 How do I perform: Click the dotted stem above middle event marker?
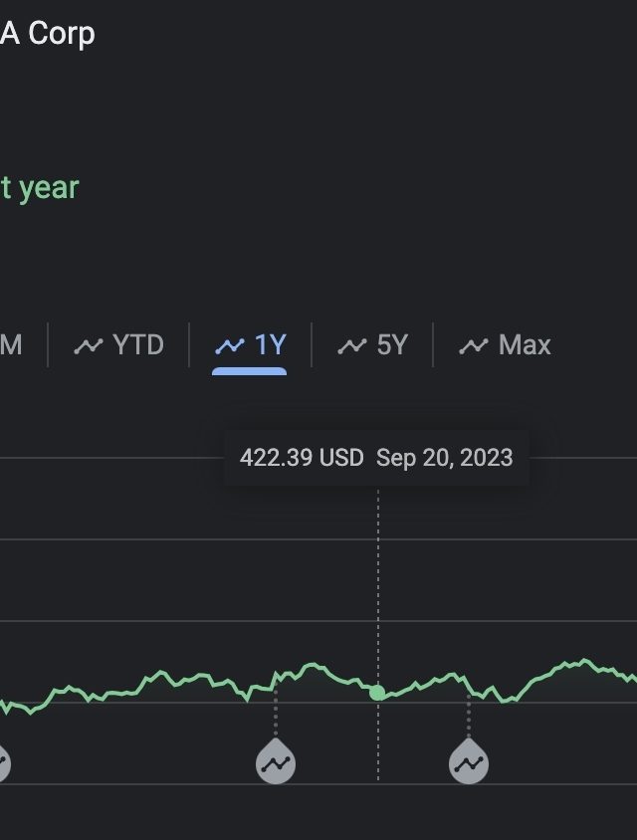point(276,711)
